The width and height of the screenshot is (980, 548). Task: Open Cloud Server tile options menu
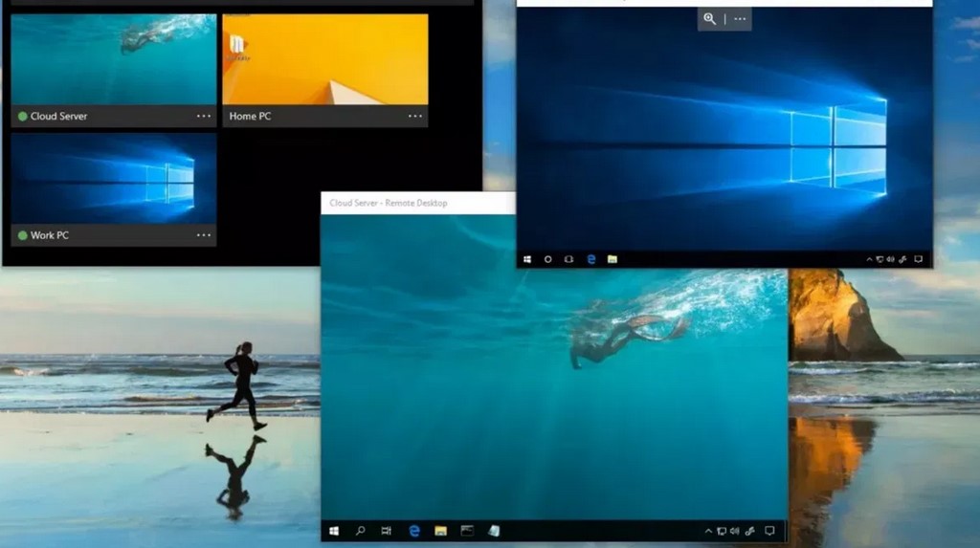[x=204, y=117]
